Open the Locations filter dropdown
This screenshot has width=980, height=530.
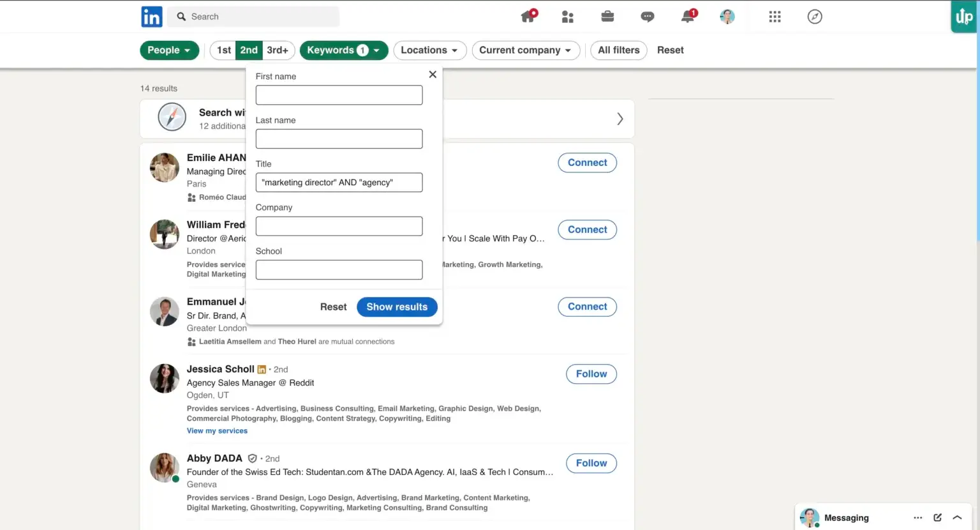pos(429,50)
